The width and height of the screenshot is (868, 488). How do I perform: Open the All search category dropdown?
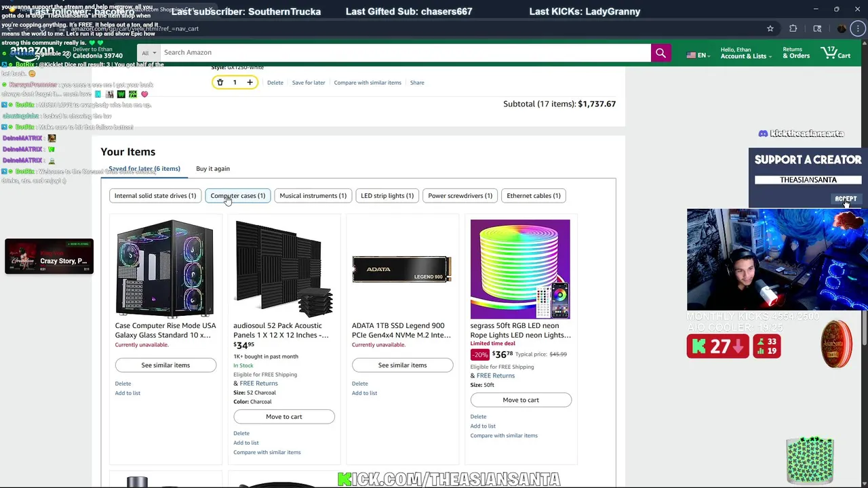click(x=149, y=53)
